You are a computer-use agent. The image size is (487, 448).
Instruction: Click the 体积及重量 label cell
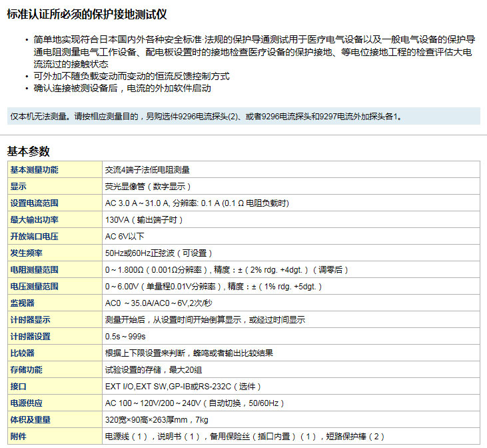(x=30, y=420)
